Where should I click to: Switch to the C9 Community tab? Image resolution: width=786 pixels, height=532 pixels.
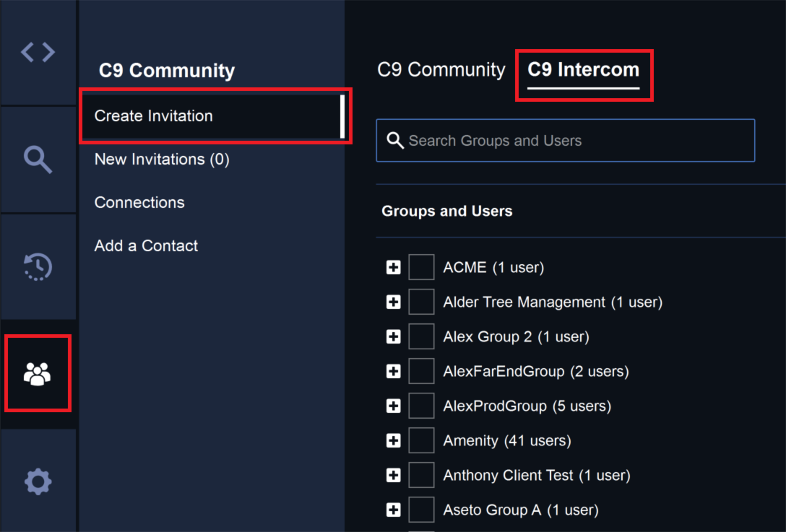(441, 69)
